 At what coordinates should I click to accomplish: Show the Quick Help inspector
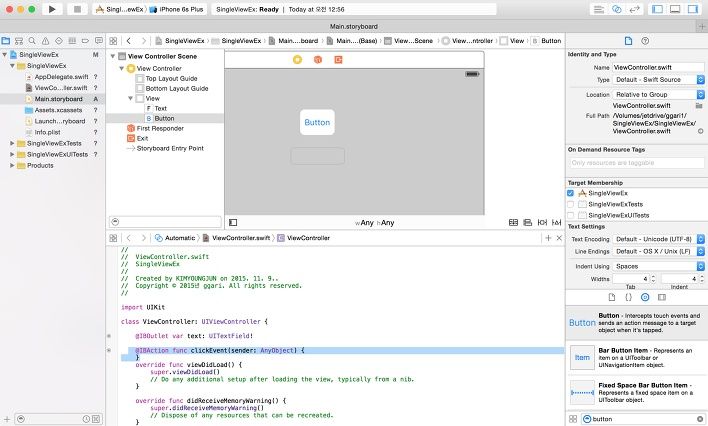[645, 41]
